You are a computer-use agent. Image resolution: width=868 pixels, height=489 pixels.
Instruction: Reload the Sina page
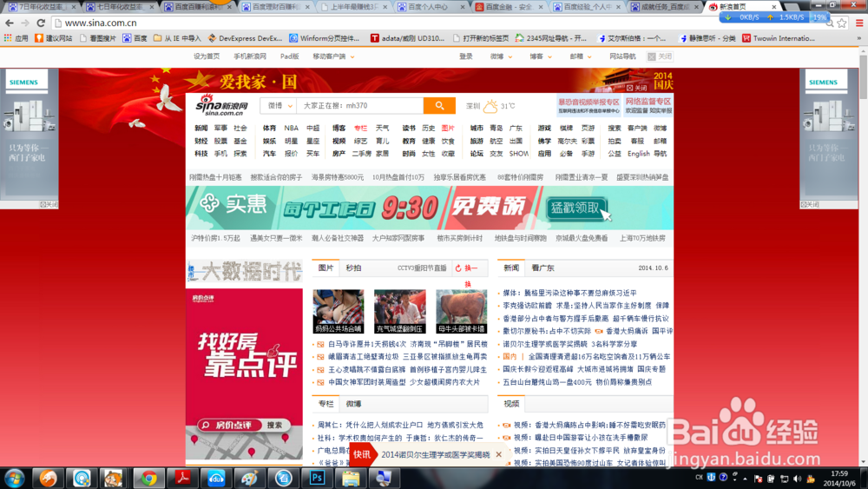tap(41, 23)
